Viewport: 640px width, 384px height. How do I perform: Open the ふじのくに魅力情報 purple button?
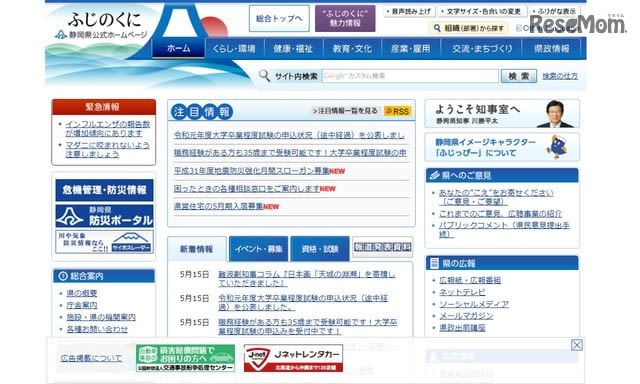tap(345, 18)
